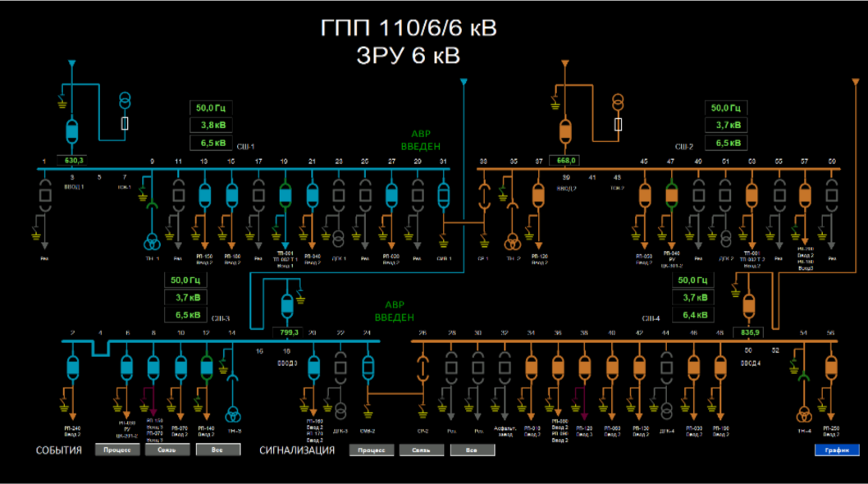
Task: Select cell 31 СМВ-1 sectional breaker
Action: pos(443,195)
